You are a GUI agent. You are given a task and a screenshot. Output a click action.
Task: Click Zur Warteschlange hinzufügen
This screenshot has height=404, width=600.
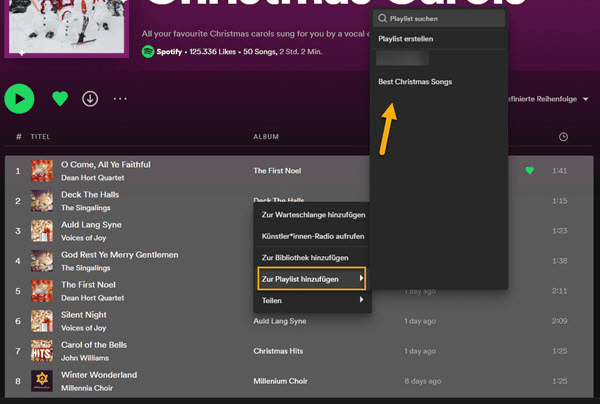tap(313, 215)
